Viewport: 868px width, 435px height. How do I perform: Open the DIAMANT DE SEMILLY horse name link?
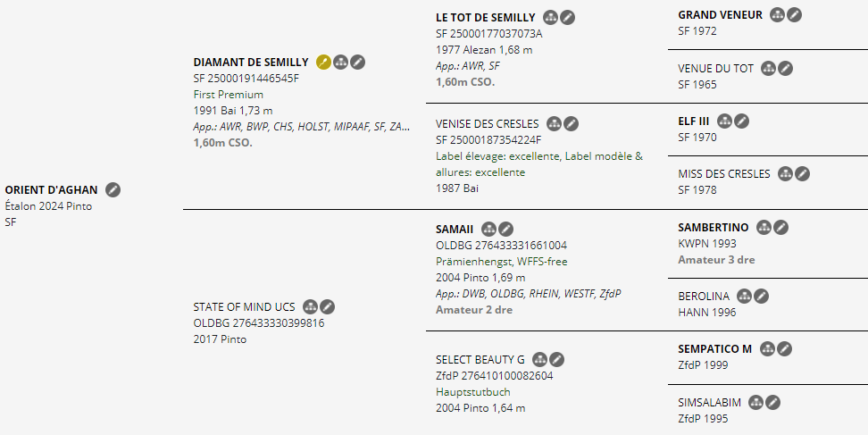(251, 62)
